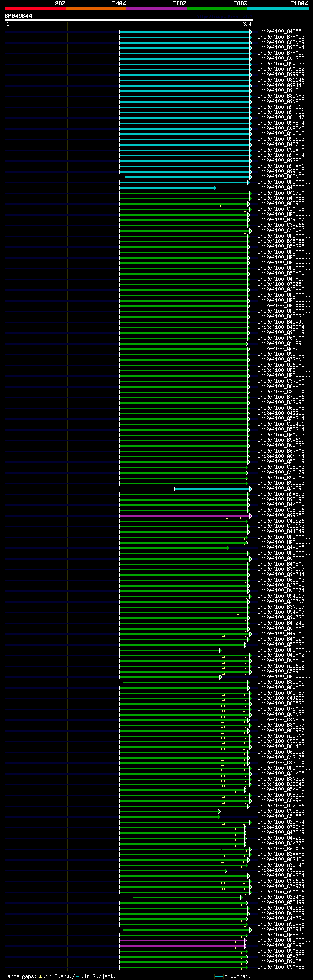Viewport: 313px width, 980px height.
Task: Select hit UniRef100_C3KIF0
Action: coord(281,381)
